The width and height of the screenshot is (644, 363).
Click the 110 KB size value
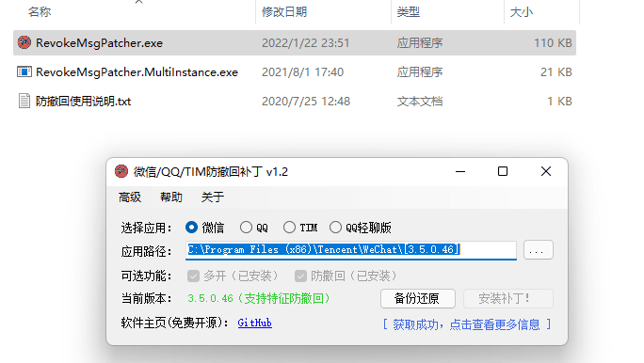(x=553, y=43)
